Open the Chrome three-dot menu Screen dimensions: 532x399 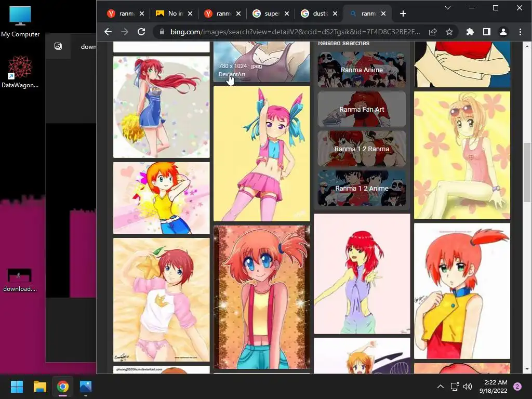tap(520, 32)
